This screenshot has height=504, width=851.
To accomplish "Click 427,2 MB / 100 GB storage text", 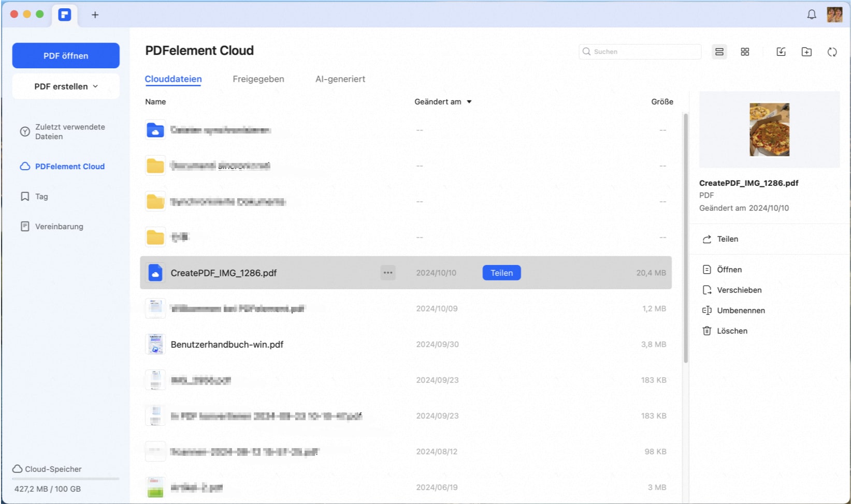I will (x=48, y=489).
